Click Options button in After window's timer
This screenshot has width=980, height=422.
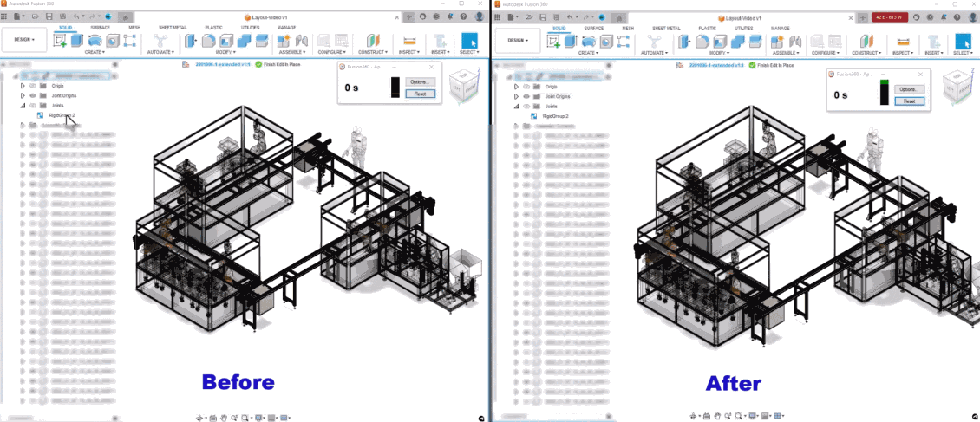tap(909, 89)
